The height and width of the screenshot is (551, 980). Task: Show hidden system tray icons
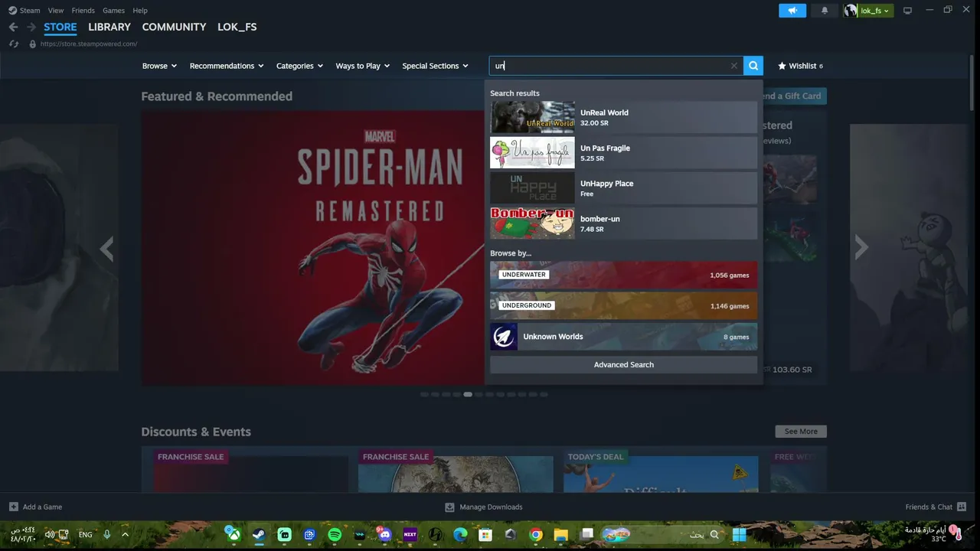(x=125, y=535)
